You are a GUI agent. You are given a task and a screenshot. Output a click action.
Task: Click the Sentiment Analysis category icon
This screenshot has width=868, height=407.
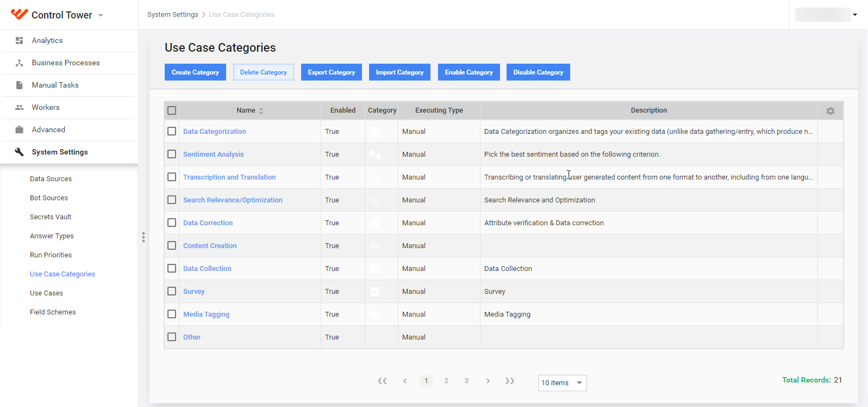(375, 155)
